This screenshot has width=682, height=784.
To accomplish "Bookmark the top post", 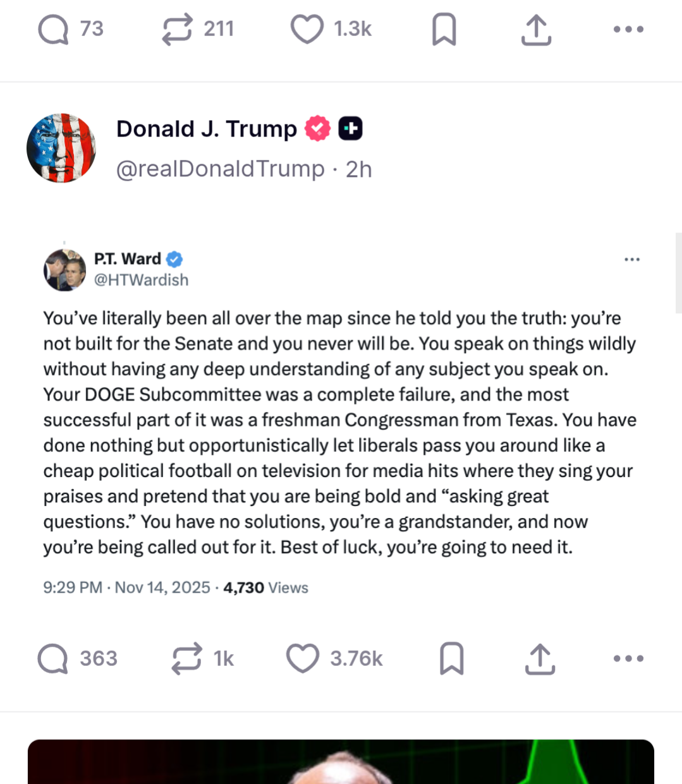I will click(x=444, y=30).
